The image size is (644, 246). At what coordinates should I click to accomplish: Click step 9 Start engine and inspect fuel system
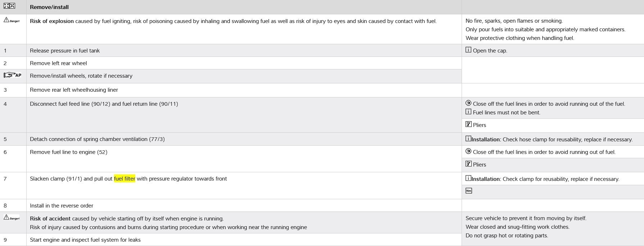pyautogui.click(x=85, y=240)
